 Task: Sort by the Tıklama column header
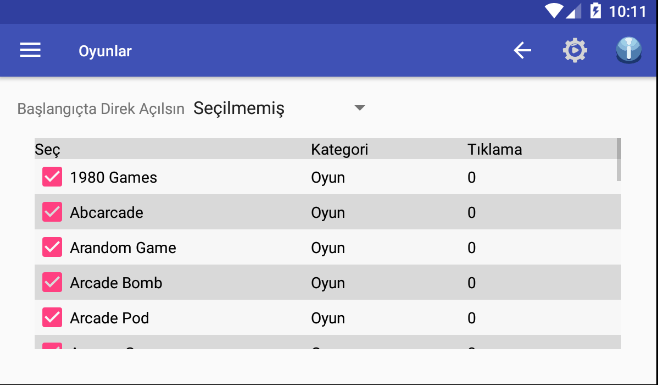[495, 149]
